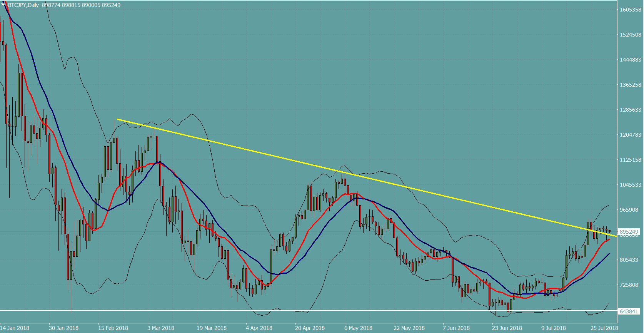Click the 643841 support level price tag
Image resolution: width=644 pixels, height=333 pixels.
pos(629,311)
